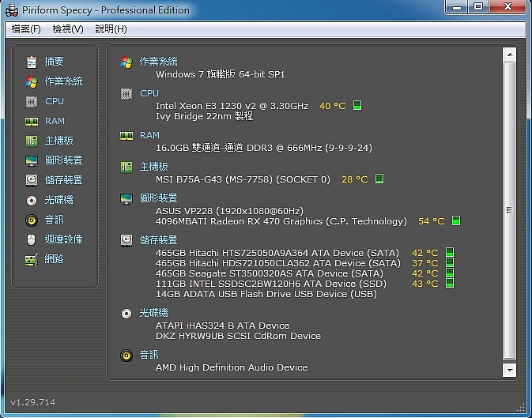Click green temperature indicator next to Radeon 54 °C
The height and width of the screenshot is (418, 532).
tap(456, 220)
